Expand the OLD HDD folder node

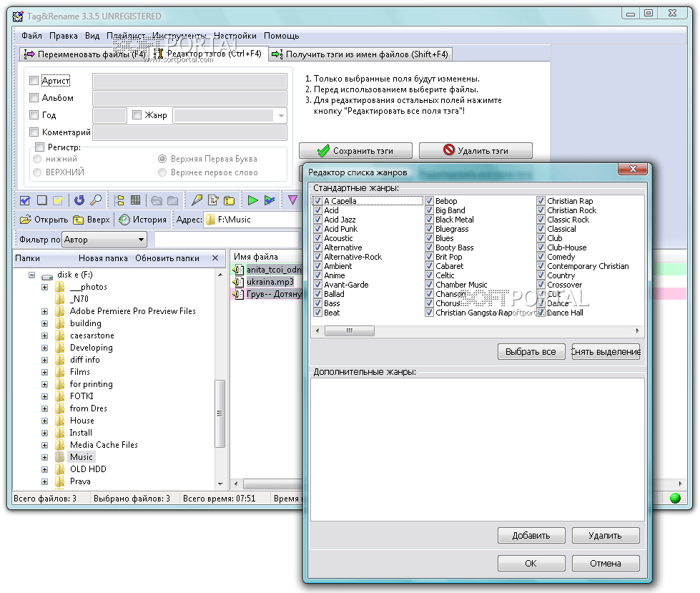(44, 469)
